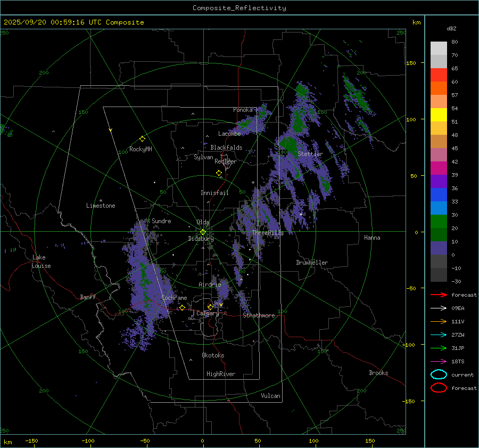Click the Stettler city label
The image size is (479, 448).
[310, 154]
